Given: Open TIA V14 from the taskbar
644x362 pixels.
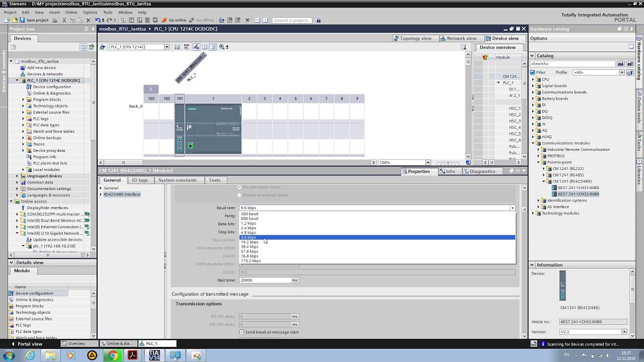Looking at the screenshot, I should 154,355.
